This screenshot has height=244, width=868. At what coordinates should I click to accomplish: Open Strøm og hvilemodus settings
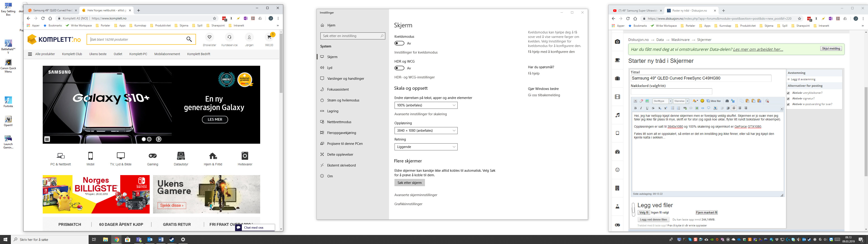coord(352,100)
